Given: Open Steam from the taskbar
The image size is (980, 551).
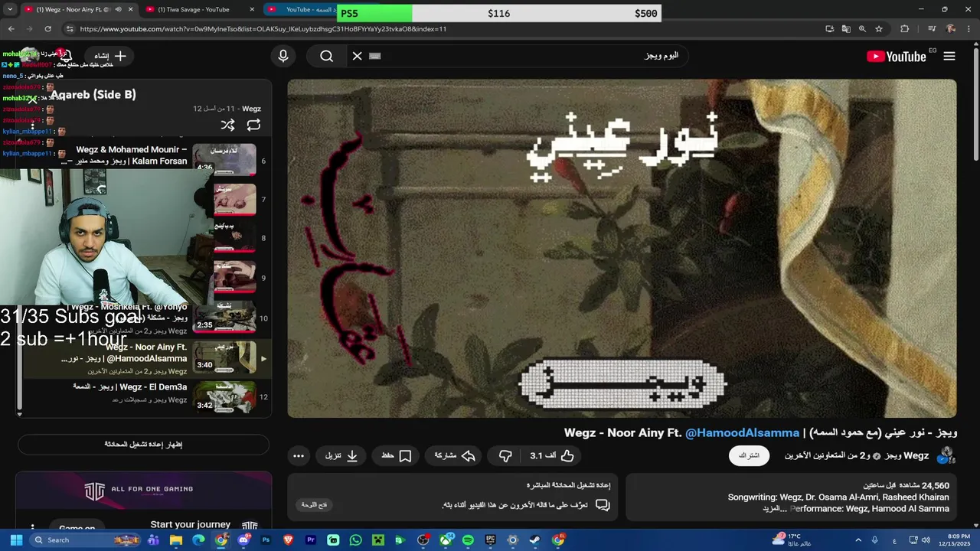Looking at the screenshot, I should pos(535,540).
